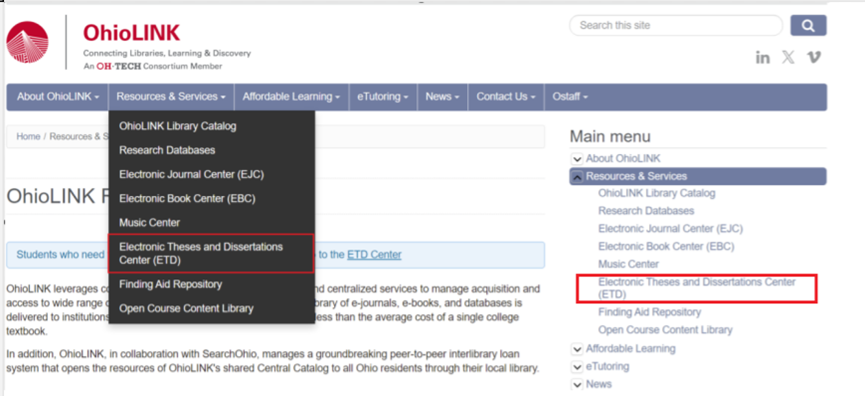Open Research Databases sidebar link
The width and height of the screenshot is (865, 396).
pos(646,211)
